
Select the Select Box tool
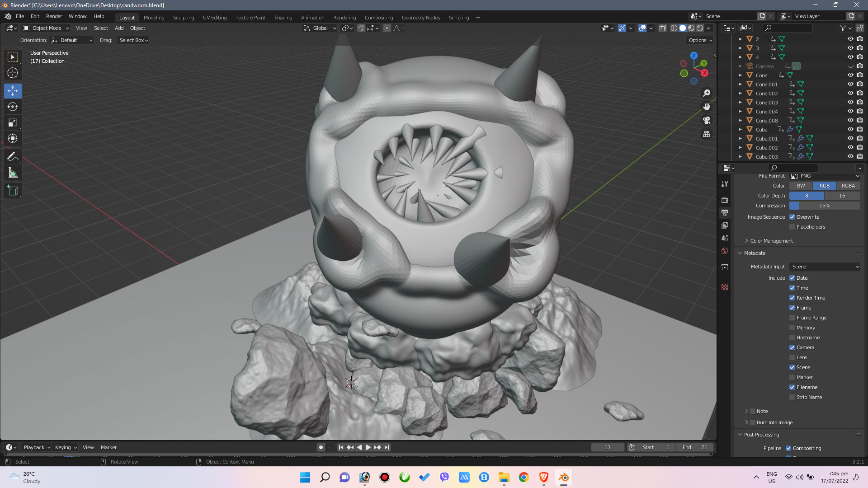[x=13, y=57]
